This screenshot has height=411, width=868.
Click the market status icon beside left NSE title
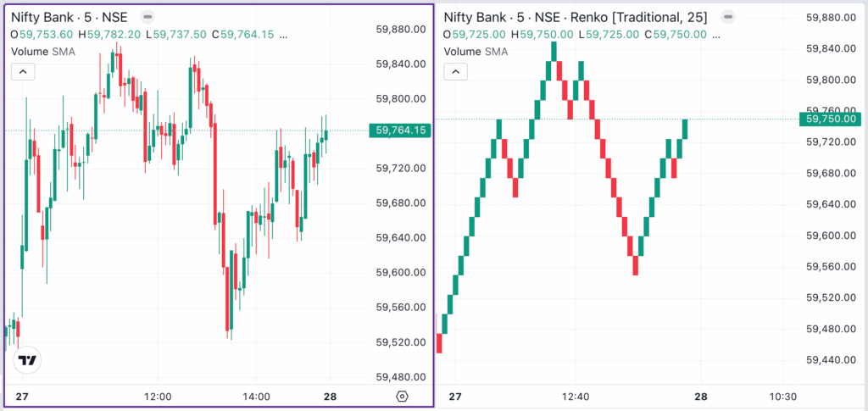click(147, 16)
